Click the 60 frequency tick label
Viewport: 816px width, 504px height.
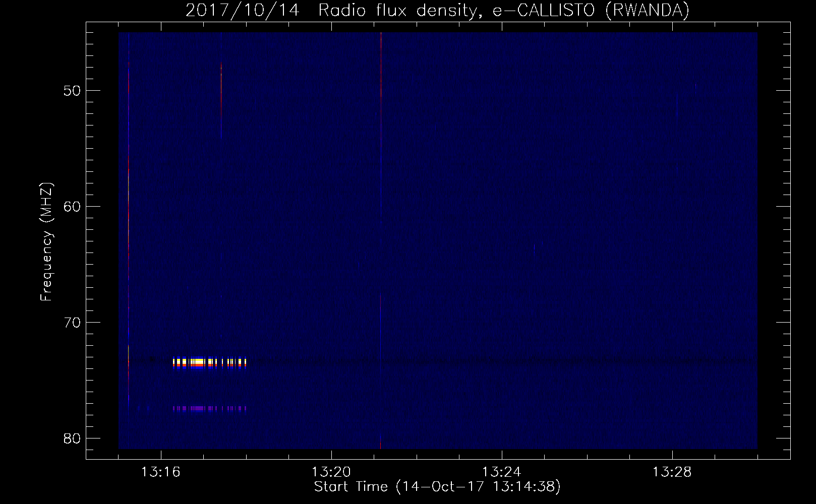point(73,207)
